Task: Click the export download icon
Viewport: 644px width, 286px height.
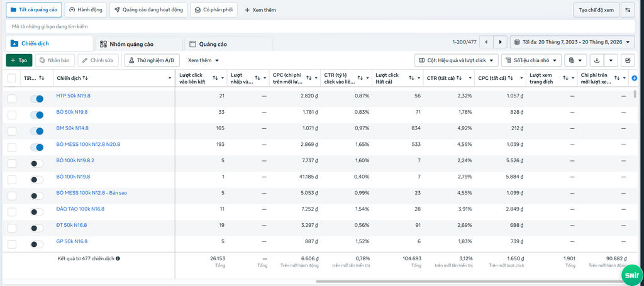Action: point(597,60)
